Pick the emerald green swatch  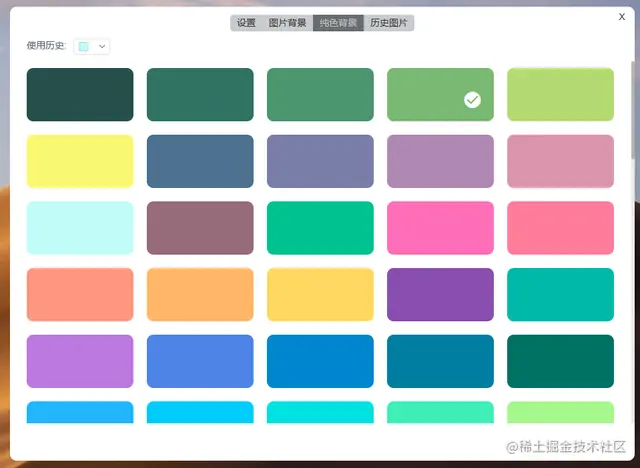[x=320, y=228]
